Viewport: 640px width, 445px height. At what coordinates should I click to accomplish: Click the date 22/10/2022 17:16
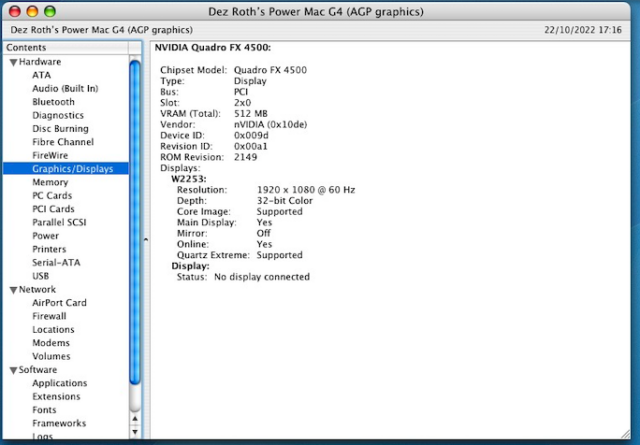click(x=583, y=30)
